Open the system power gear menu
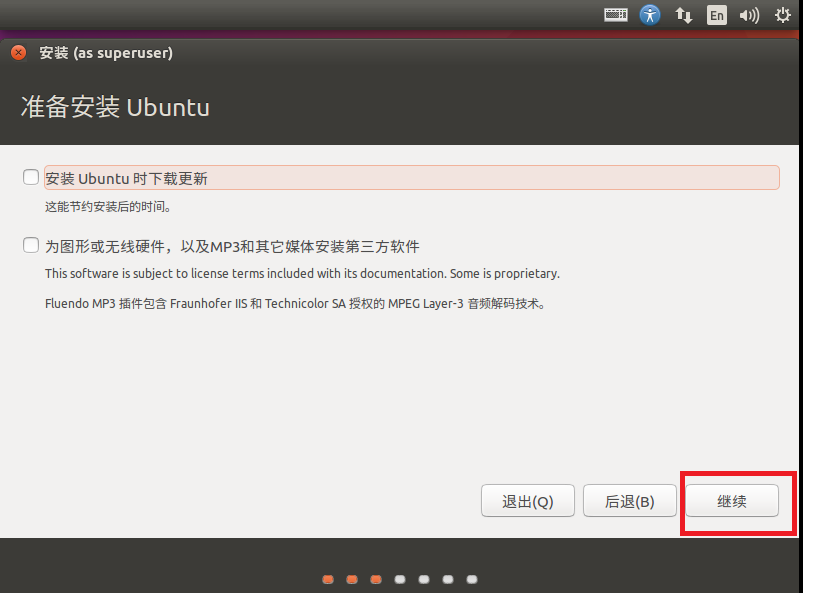Viewport: 828px width, 615px height. 783,15
